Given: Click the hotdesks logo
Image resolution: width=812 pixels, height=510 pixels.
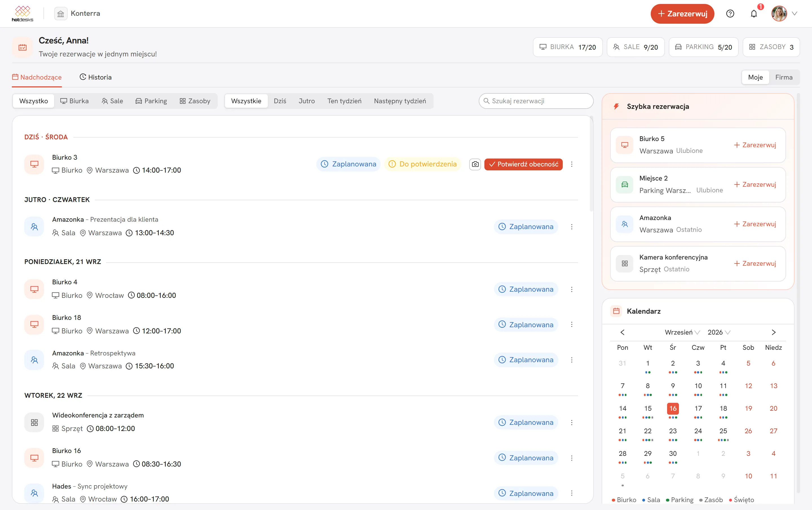Looking at the screenshot, I should (x=23, y=14).
